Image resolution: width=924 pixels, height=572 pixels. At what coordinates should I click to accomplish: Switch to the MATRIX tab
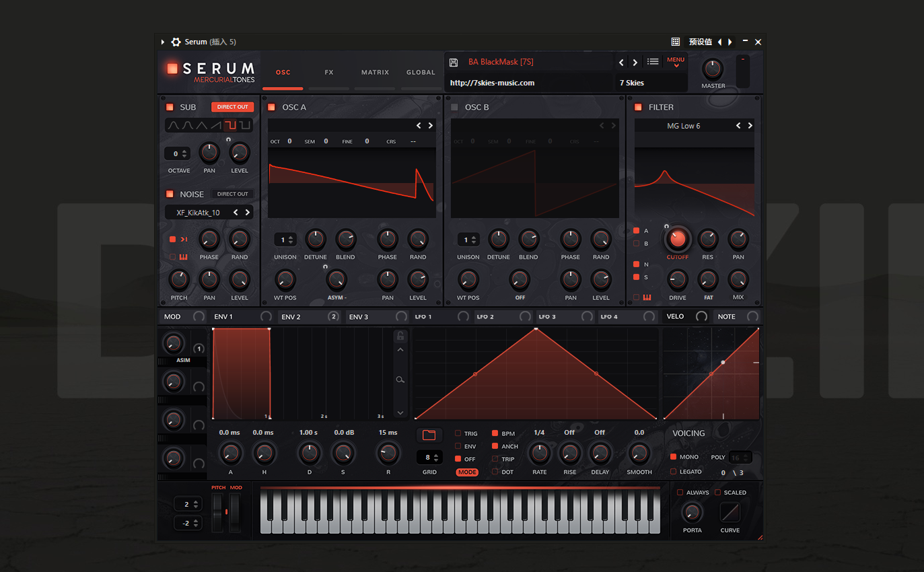[375, 72]
